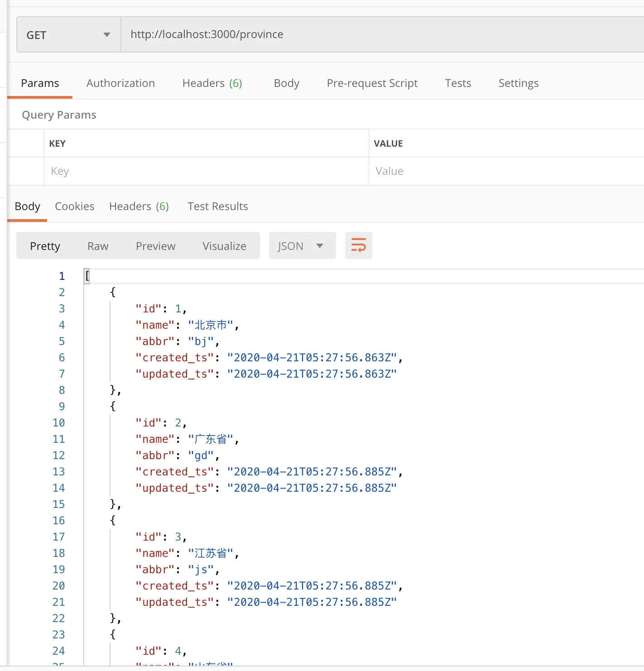Open the request Body tab
This screenshot has width=644, height=671.
click(287, 83)
